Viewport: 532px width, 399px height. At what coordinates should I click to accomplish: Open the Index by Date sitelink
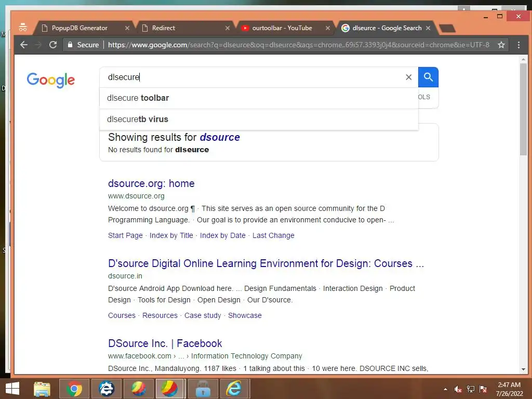click(x=222, y=235)
